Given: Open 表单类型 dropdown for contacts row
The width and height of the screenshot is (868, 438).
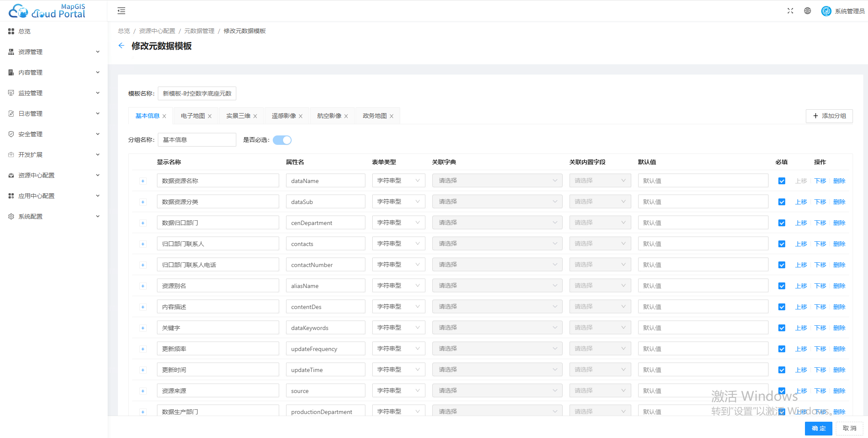Looking at the screenshot, I should pos(398,243).
